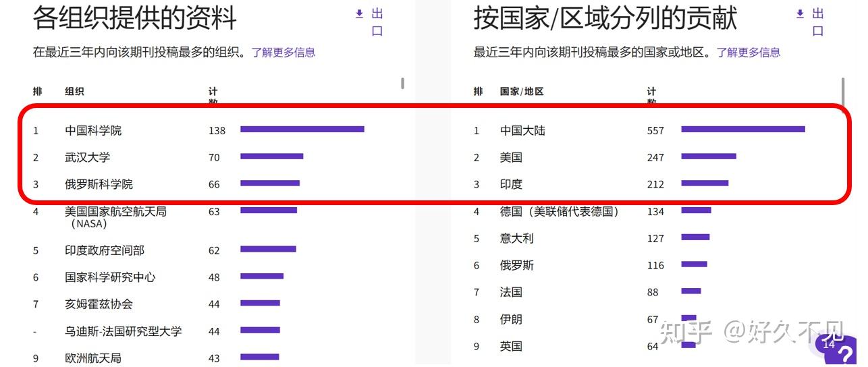Click the organizations list vertical scrollbar

tap(403, 83)
